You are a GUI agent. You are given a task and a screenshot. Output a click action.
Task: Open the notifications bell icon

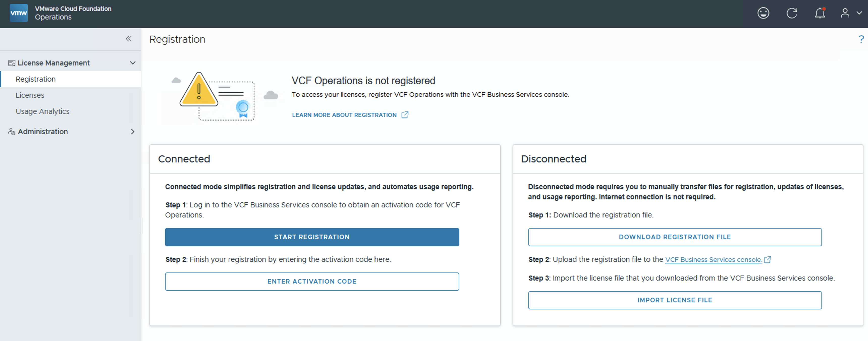tap(820, 13)
